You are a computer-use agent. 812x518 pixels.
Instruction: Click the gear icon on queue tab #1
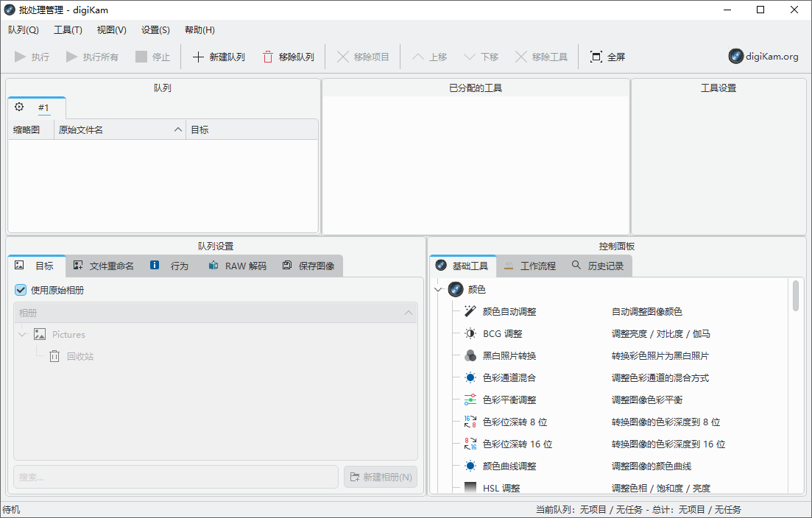pyautogui.click(x=19, y=107)
